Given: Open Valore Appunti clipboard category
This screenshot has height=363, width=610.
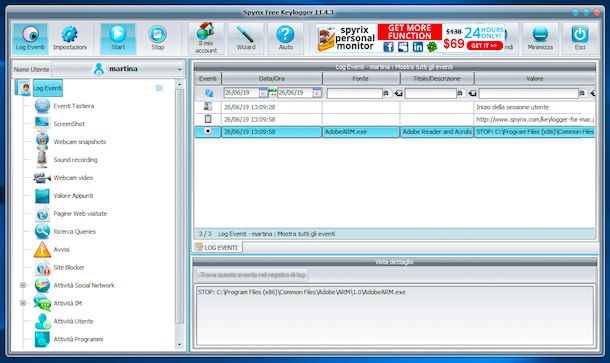Looking at the screenshot, I should pos(73,195).
